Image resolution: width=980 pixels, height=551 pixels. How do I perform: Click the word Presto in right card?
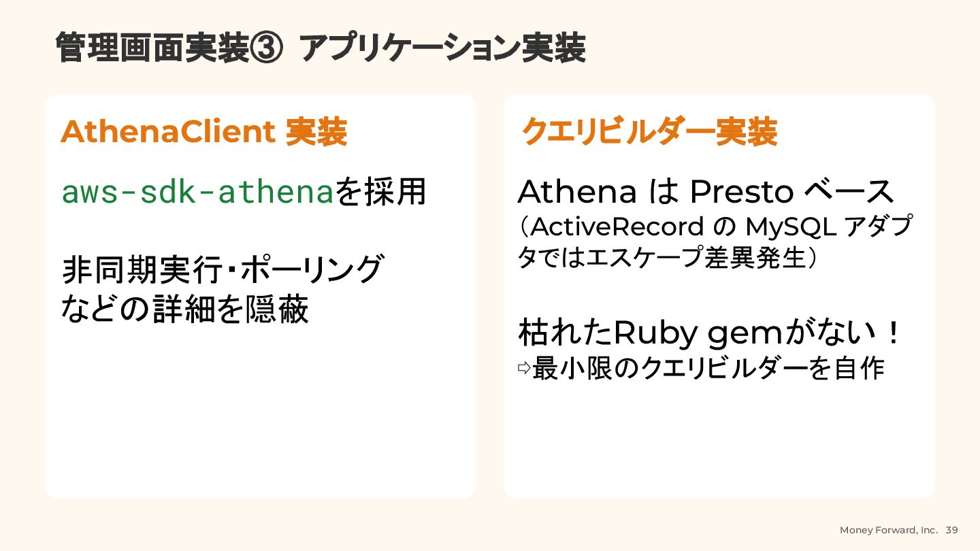[741, 193]
